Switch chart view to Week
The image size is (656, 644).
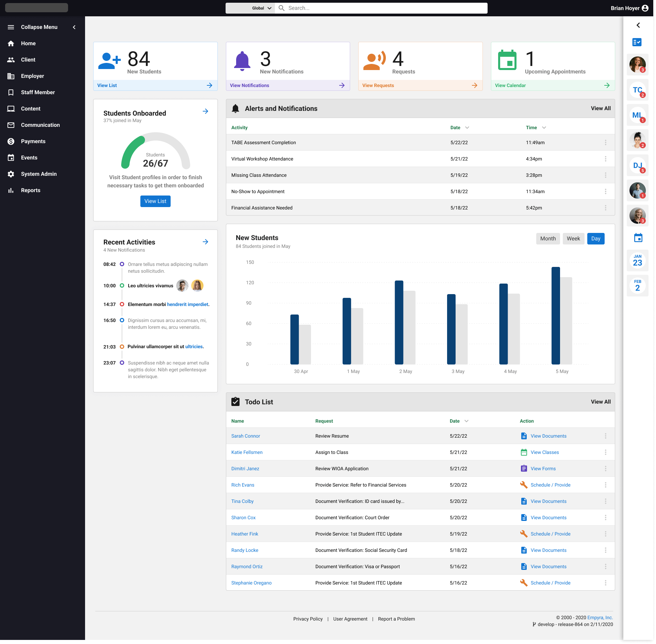pos(573,239)
